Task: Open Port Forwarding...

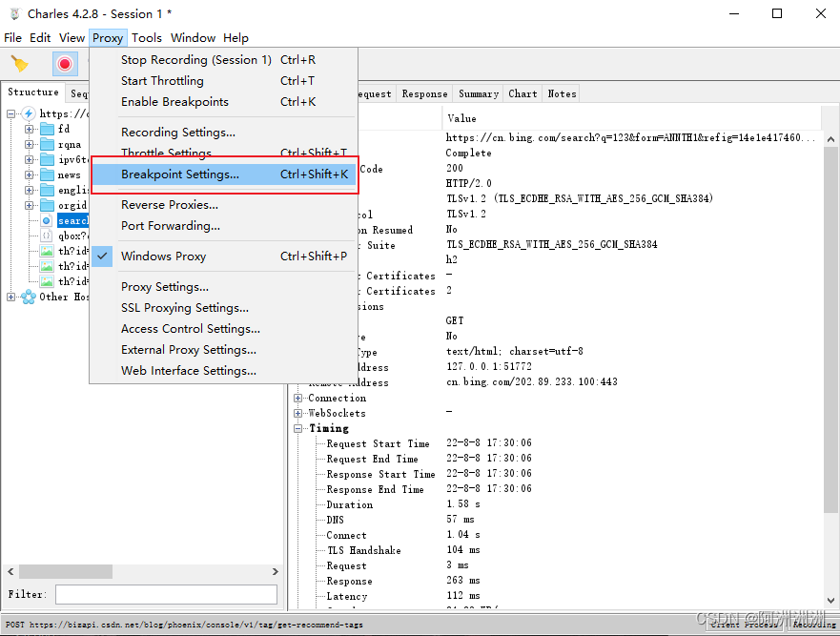Action: pyautogui.click(x=224, y=226)
